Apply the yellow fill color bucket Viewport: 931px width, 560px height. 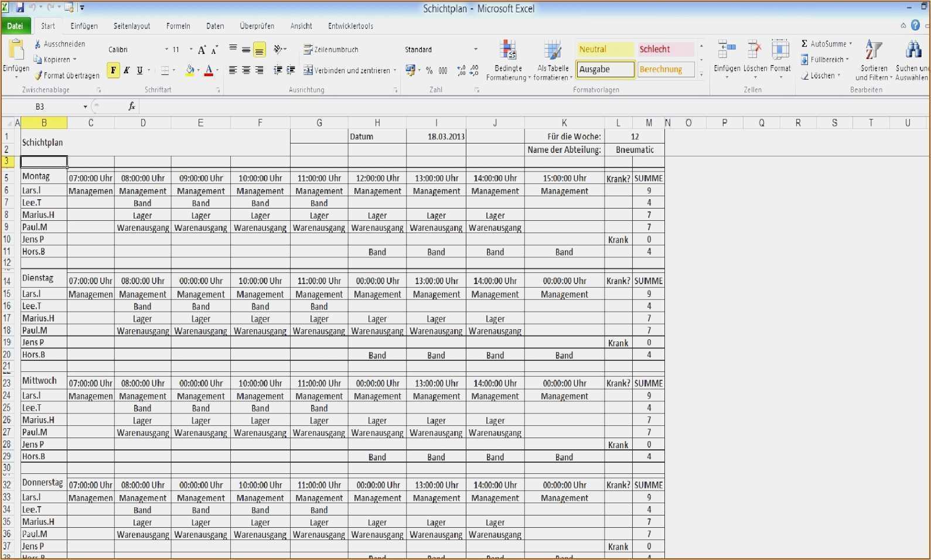189,70
